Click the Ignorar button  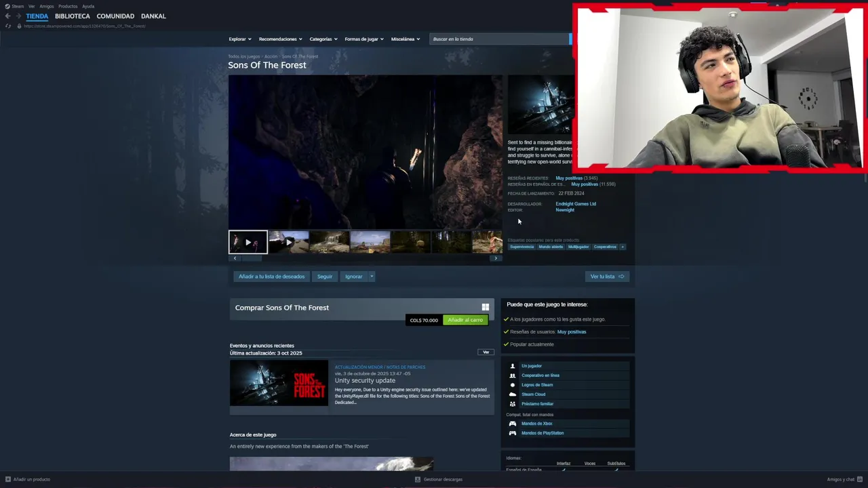[353, 277]
